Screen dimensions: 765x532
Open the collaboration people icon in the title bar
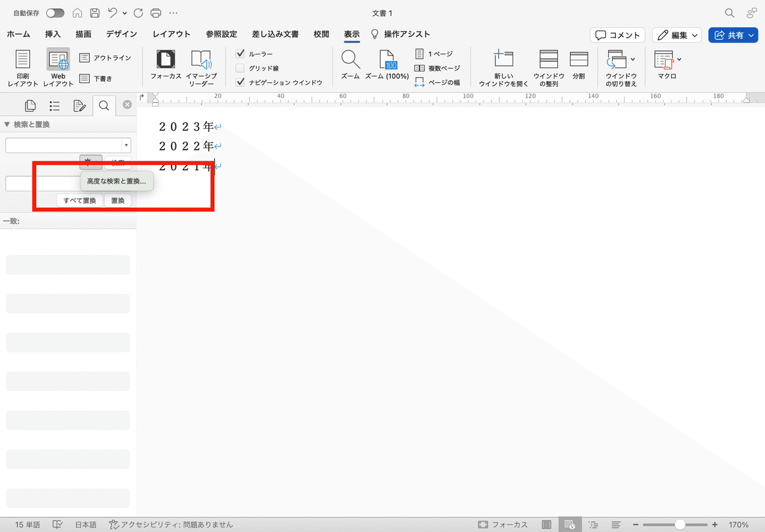[x=752, y=13]
